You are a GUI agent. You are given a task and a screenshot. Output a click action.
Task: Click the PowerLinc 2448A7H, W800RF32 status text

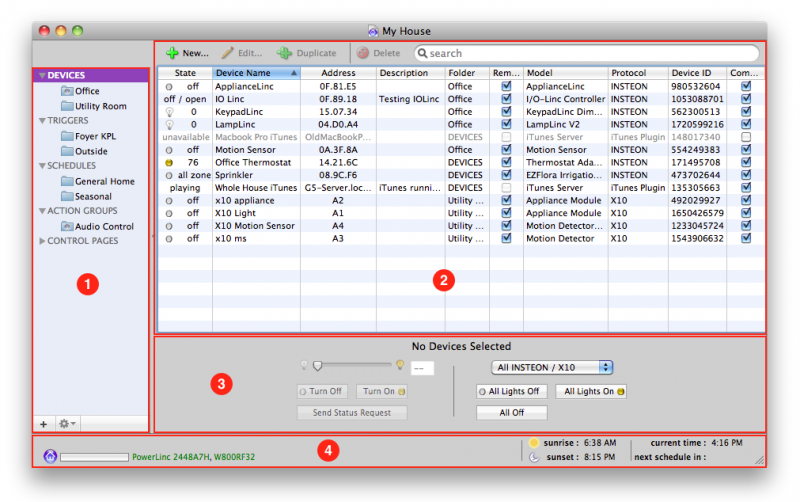pos(193,457)
